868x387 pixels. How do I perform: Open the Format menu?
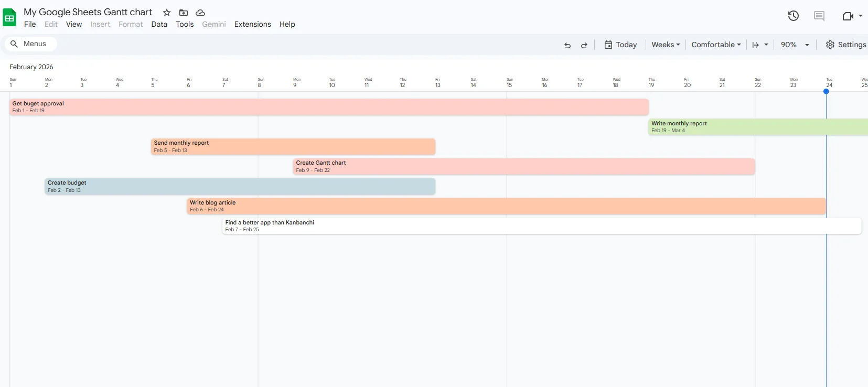pyautogui.click(x=131, y=24)
